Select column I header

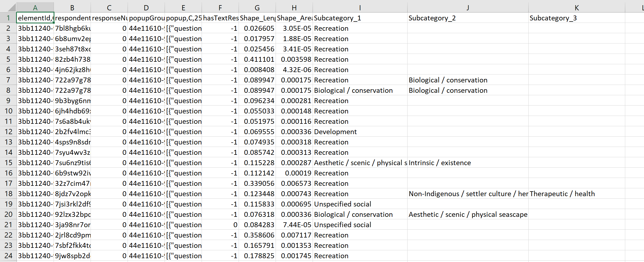[360, 8]
